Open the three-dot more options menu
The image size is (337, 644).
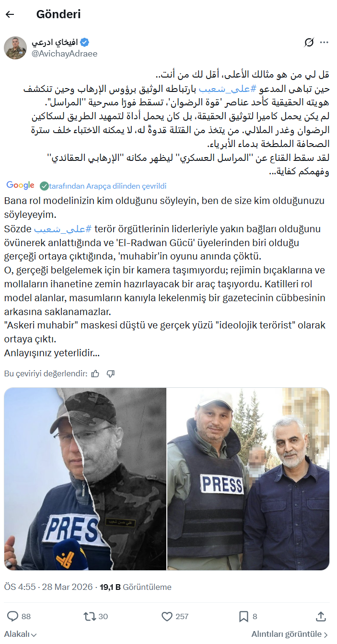point(325,43)
